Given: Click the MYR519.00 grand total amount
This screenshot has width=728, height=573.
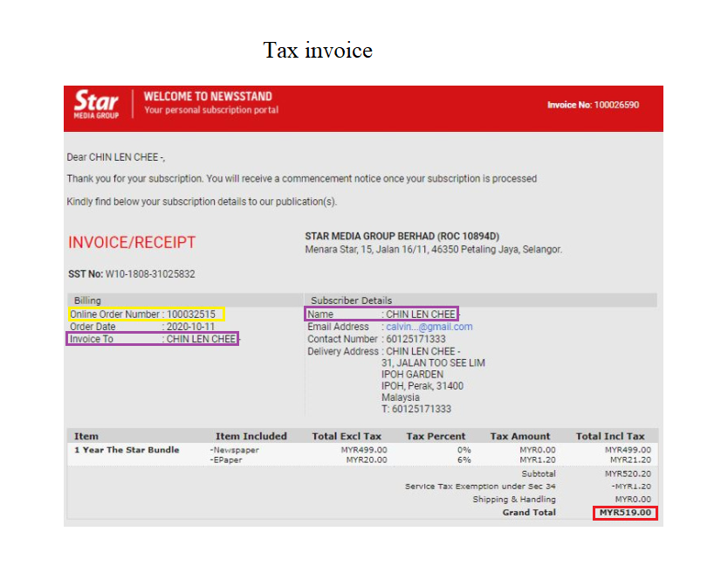Looking at the screenshot, I should point(625,513).
